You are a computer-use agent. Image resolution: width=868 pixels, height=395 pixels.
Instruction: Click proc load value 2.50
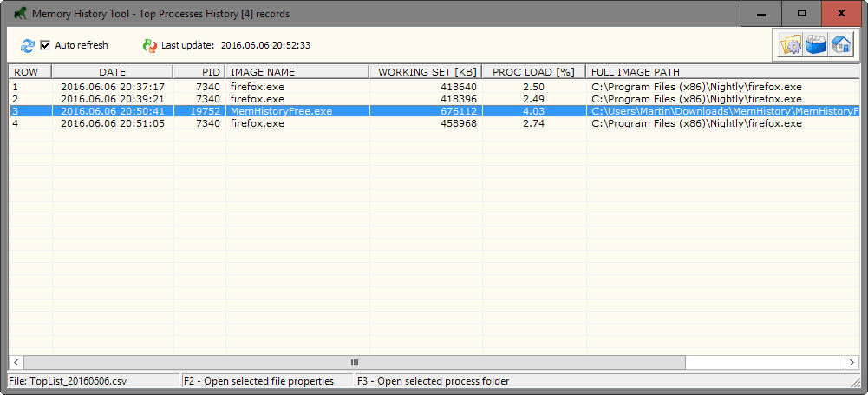533,87
